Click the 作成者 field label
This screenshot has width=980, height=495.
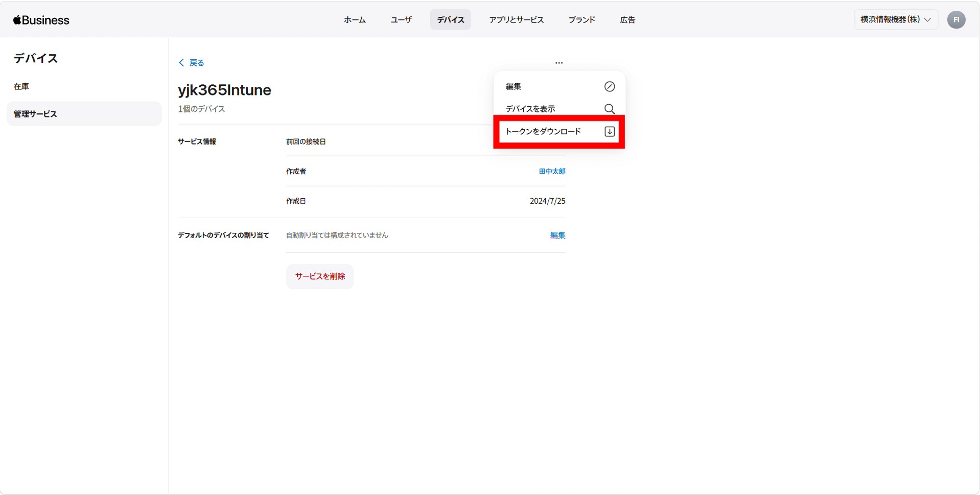[296, 172]
